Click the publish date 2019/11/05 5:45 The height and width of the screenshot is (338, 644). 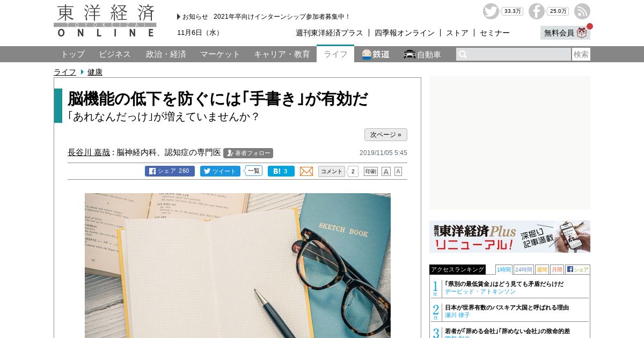coord(383,153)
